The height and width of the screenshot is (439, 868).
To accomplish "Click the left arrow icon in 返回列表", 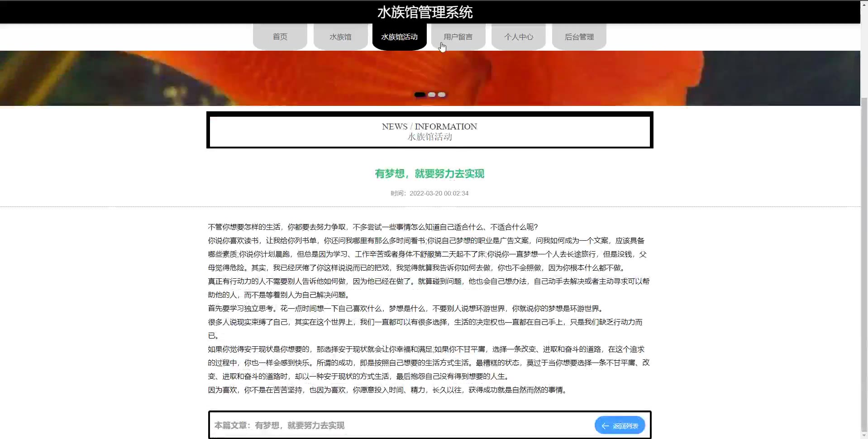I will coord(605,426).
